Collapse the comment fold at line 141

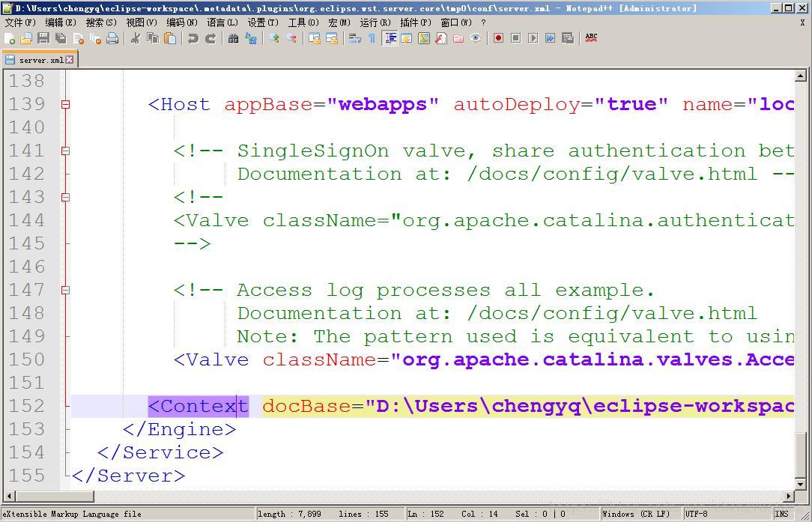click(x=65, y=151)
